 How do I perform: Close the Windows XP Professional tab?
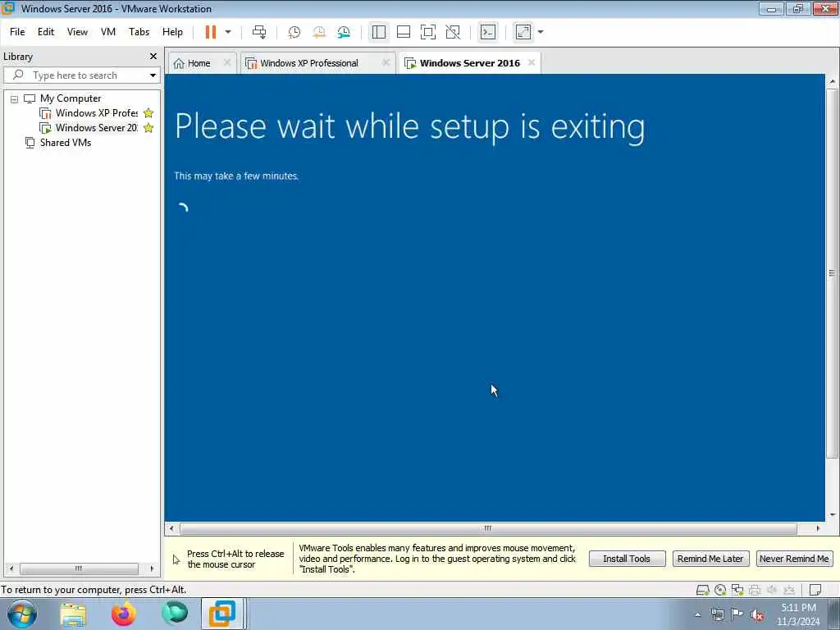point(386,62)
